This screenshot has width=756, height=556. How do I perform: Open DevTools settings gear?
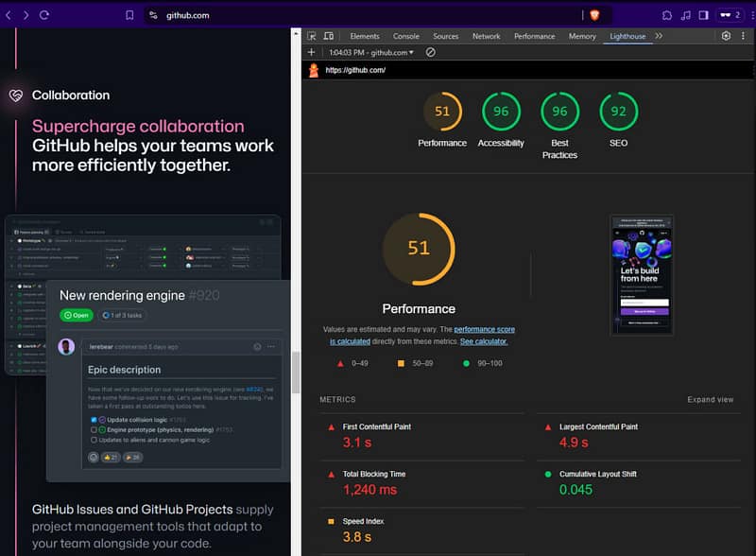click(726, 36)
